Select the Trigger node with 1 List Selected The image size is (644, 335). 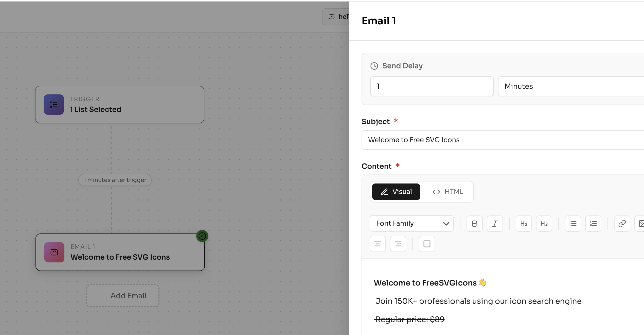119,104
